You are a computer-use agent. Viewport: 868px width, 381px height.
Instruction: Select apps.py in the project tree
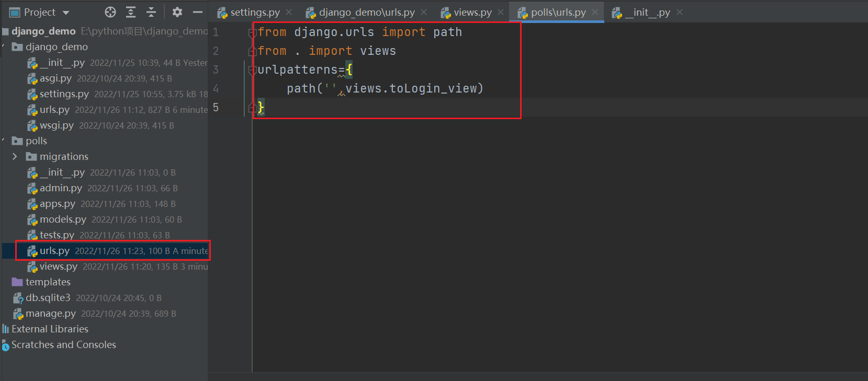58,204
